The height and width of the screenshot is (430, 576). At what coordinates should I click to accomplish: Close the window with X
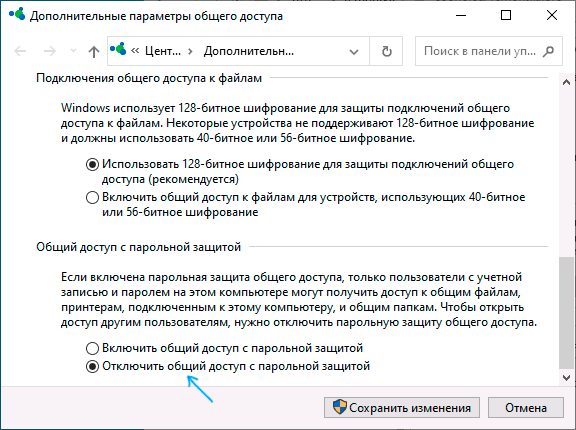(552, 15)
